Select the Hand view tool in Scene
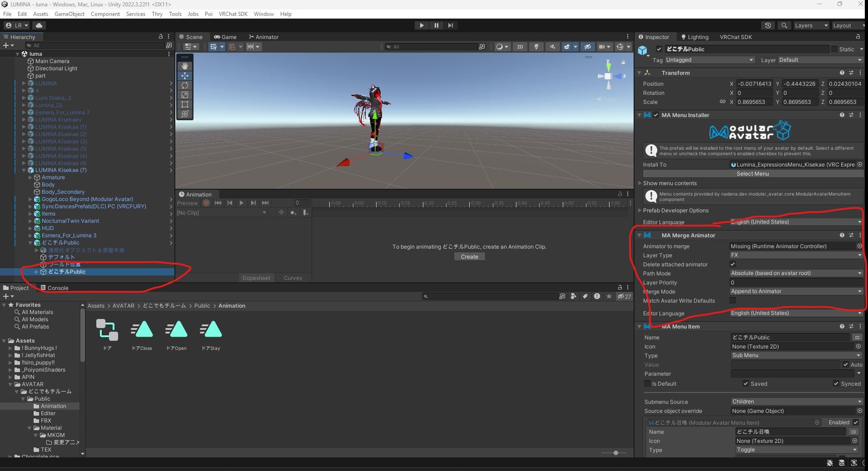The image size is (868, 471). tap(185, 66)
